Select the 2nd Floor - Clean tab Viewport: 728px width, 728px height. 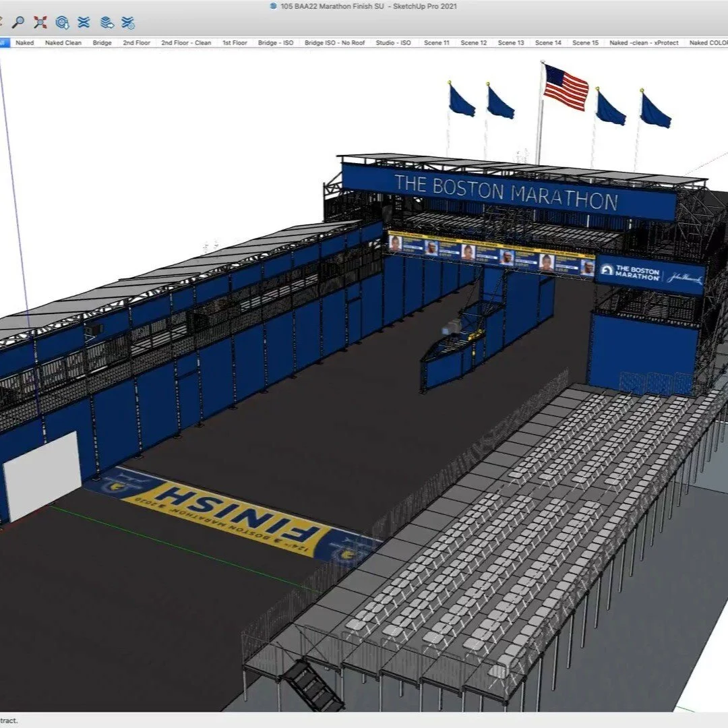pyautogui.click(x=186, y=42)
